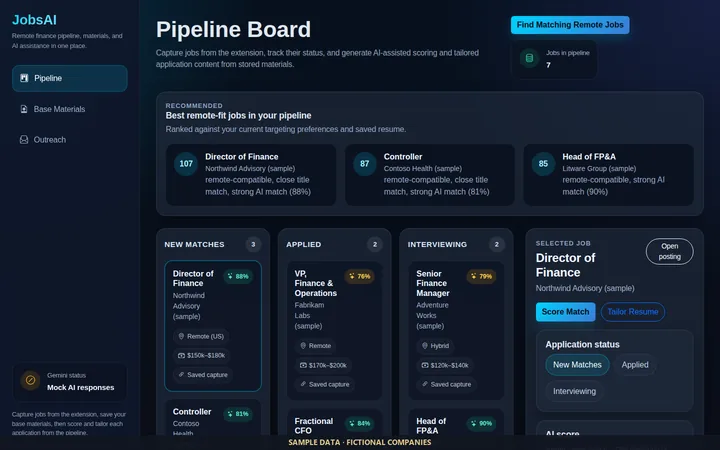Open Base Materials in sidebar
This screenshot has height=450, width=720.
(69, 109)
